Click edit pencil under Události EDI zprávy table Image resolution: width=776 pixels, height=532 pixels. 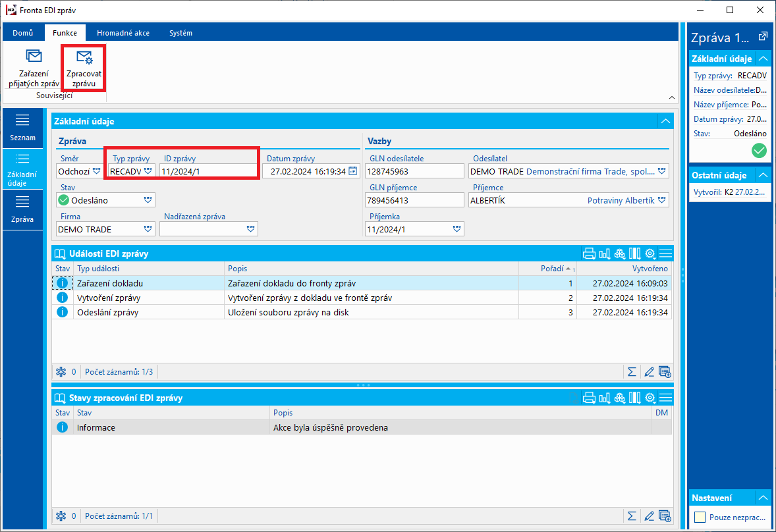(x=649, y=372)
